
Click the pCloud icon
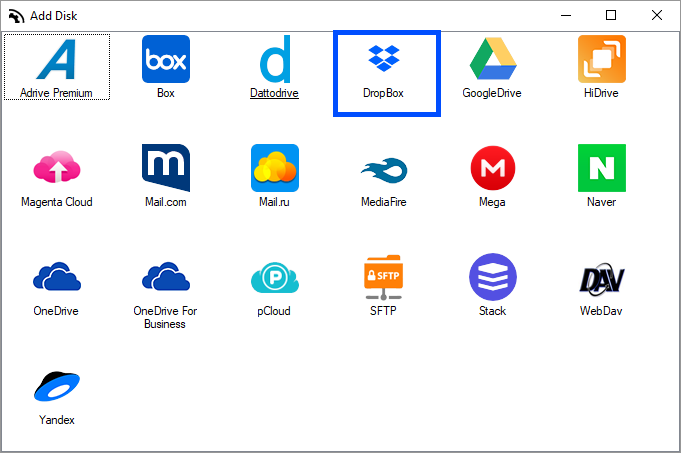coord(275,277)
